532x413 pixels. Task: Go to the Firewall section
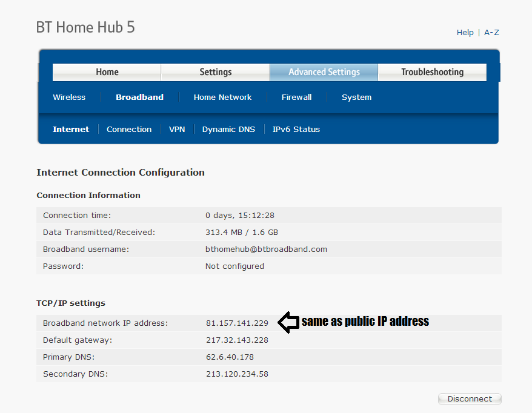(x=296, y=97)
